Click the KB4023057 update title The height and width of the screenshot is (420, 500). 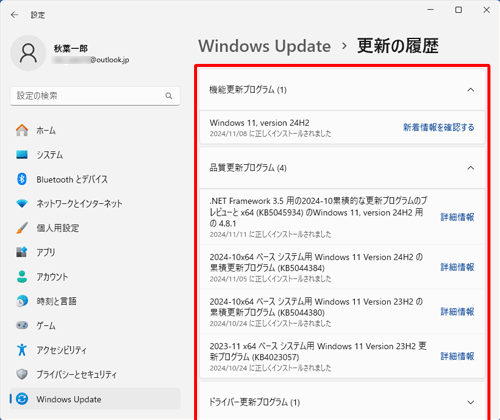pyautogui.click(x=318, y=351)
